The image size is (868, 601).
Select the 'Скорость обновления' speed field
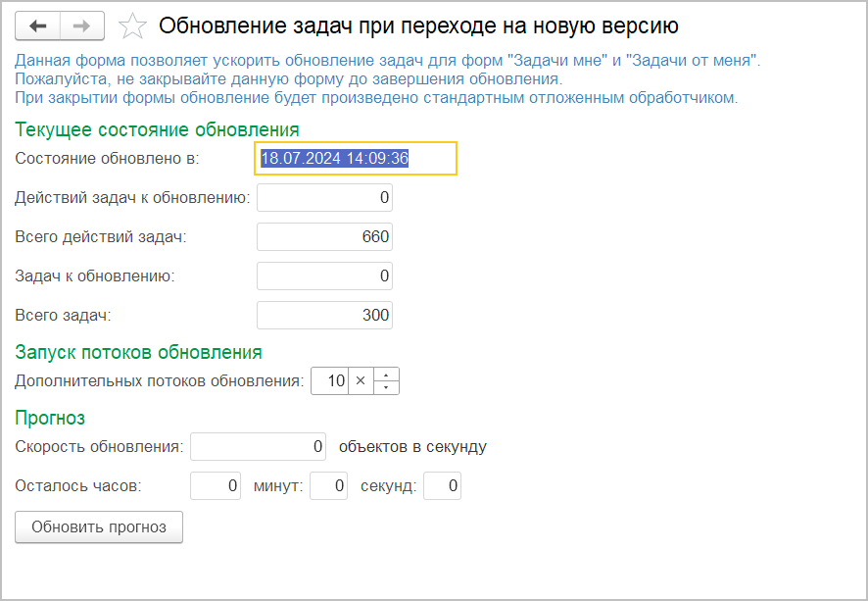pyautogui.click(x=259, y=447)
